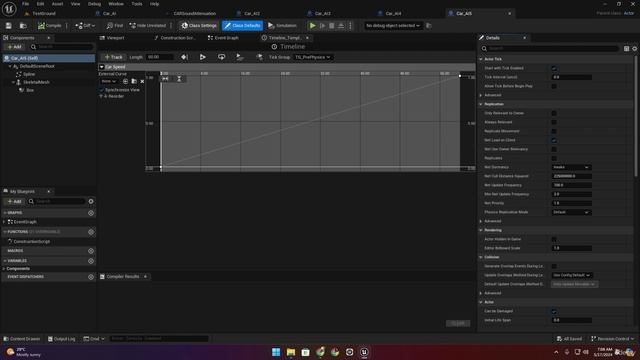Add new variable with Variables plus icon

(x=91, y=261)
